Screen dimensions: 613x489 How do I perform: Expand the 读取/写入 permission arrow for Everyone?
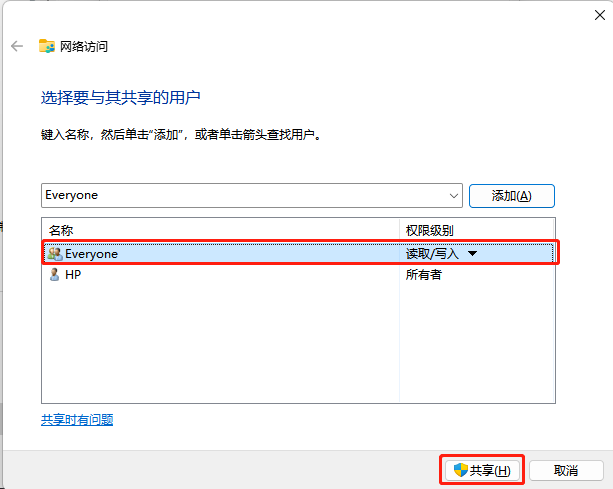point(473,254)
